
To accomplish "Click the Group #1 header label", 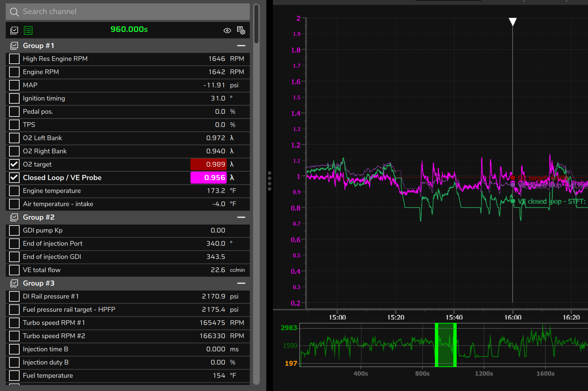I will coord(38,46).
